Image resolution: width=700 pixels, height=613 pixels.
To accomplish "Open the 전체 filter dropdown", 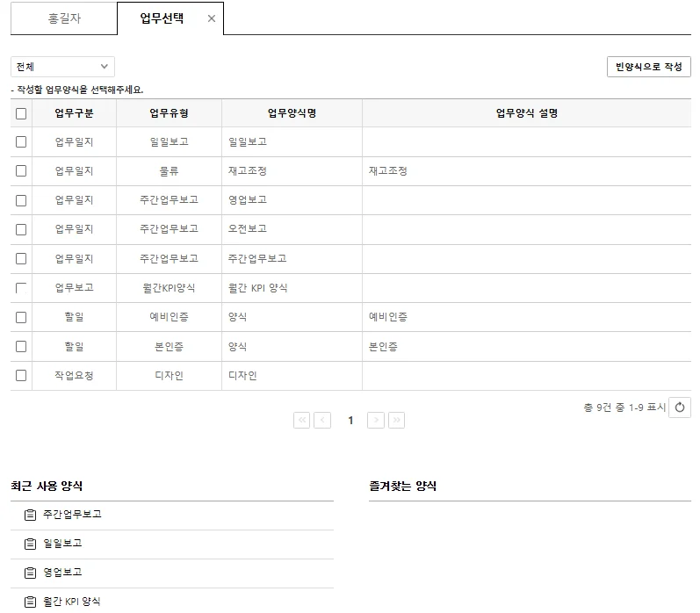I will pos(62,67).
